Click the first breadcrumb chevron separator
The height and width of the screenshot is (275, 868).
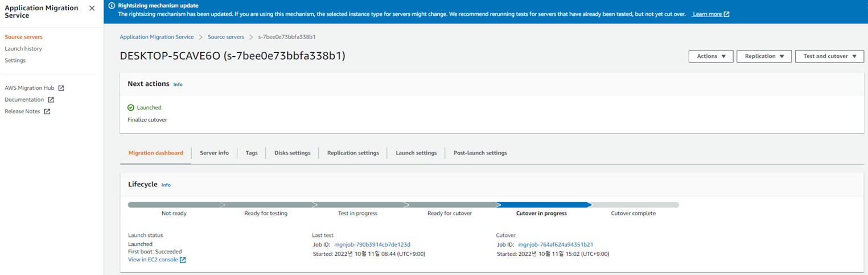[x=200, y=37]
